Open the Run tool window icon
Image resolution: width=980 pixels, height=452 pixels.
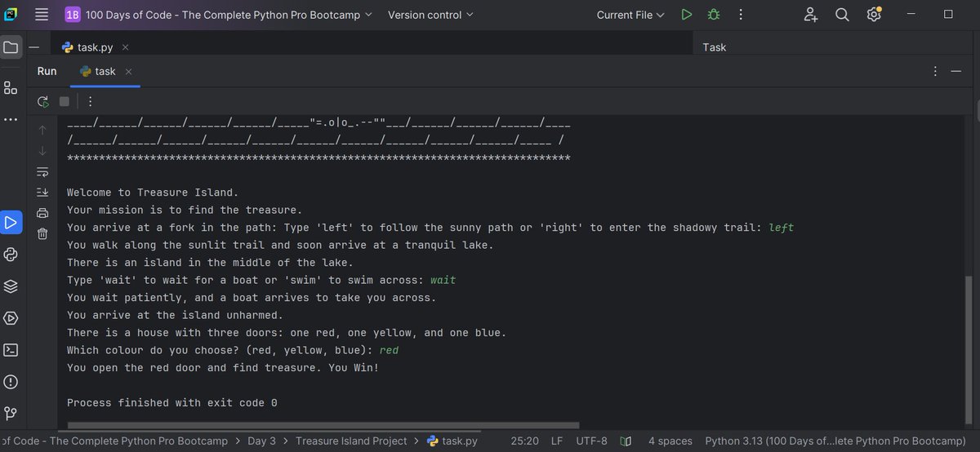point(11,222)
